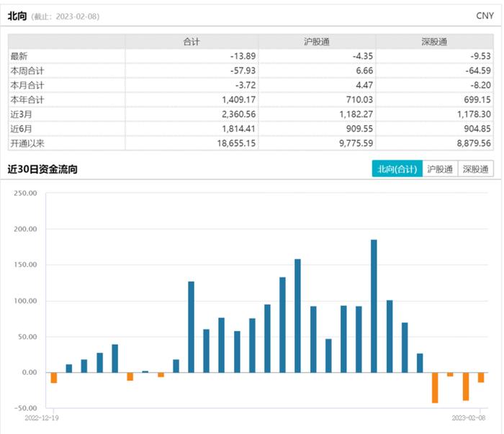Click the 0.00 y-axis label
504x434 pixels.
30,372
